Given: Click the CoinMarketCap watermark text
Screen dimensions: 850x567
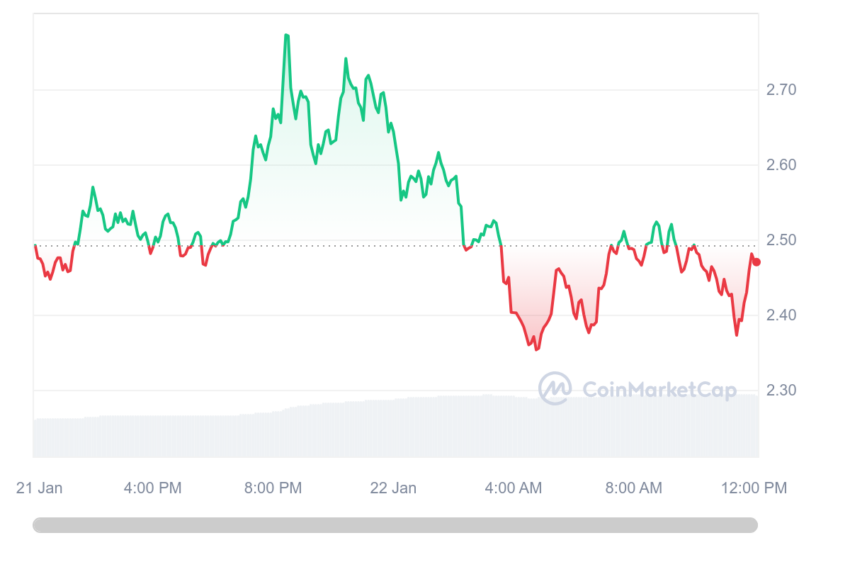Looking at the screenshot, I should coord(659,389).
